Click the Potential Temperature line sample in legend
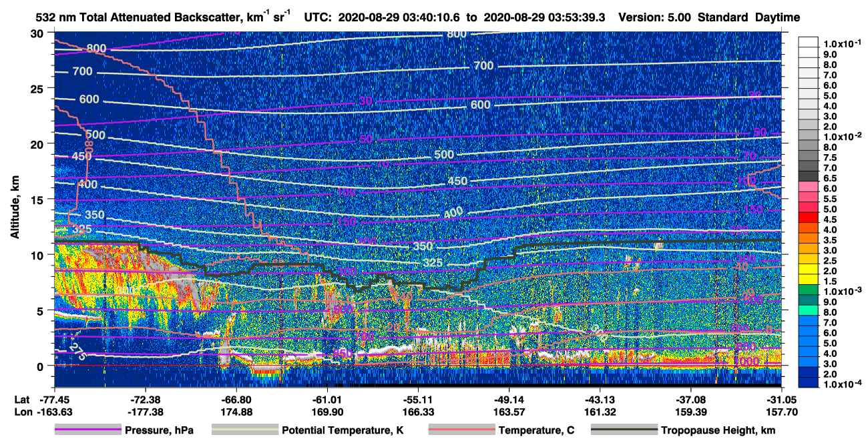This screenshot has width=868, height=445. (x=245, y=430)
